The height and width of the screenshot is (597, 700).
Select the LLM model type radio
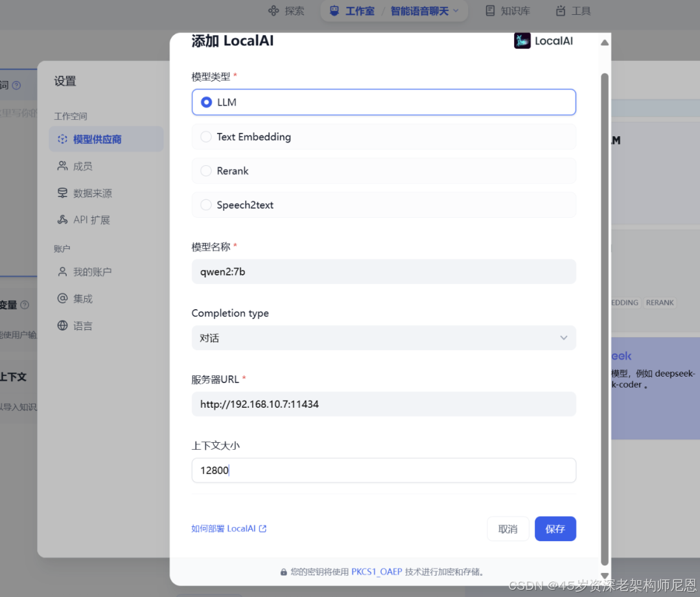click(x=384, y=102)
